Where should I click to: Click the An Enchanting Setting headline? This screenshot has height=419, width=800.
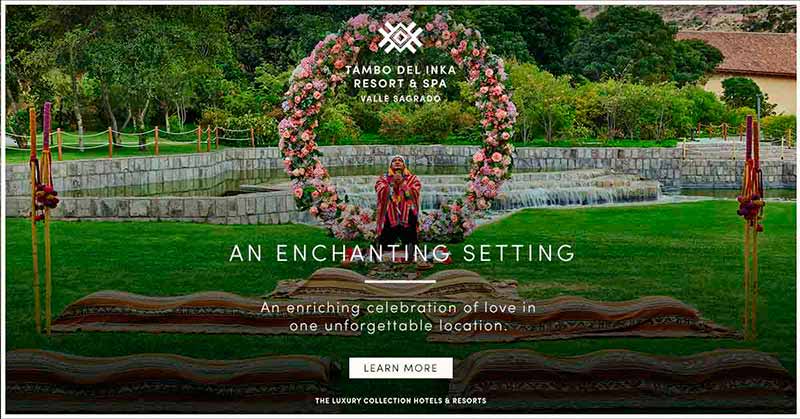(x=402, y=253)
